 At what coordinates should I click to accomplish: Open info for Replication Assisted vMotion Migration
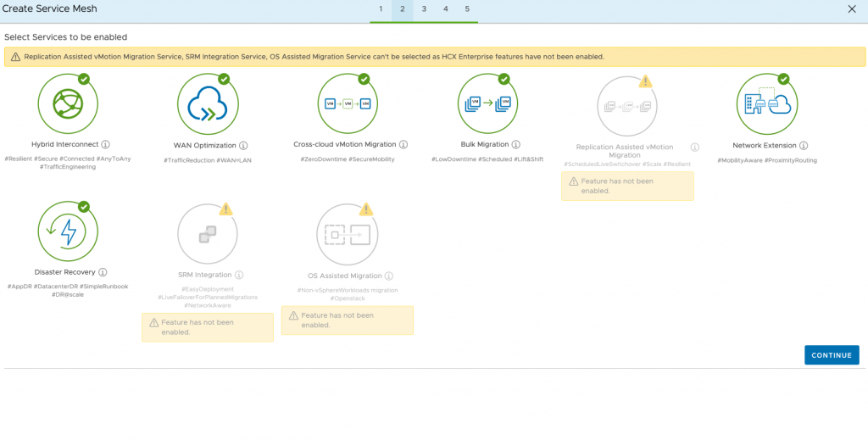click(695, 148)
